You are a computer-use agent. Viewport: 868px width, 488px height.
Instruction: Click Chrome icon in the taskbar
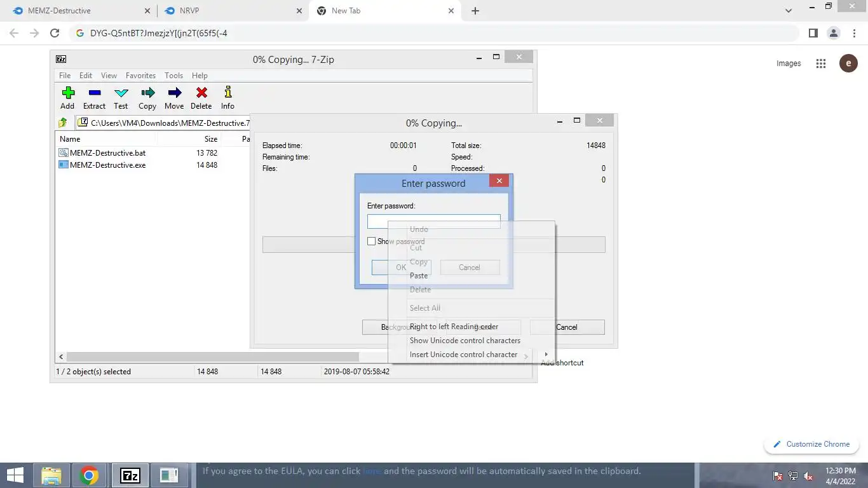[x=89, y=475]
